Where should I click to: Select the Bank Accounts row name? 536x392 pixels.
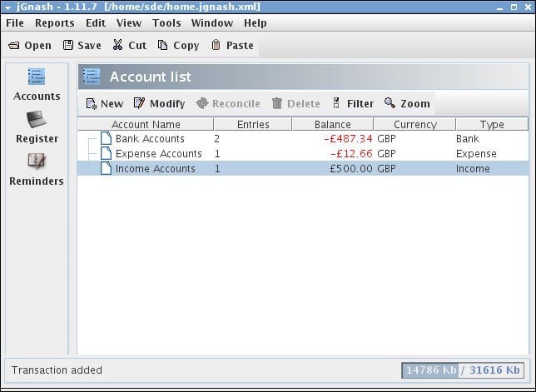(x=150, y=139)
